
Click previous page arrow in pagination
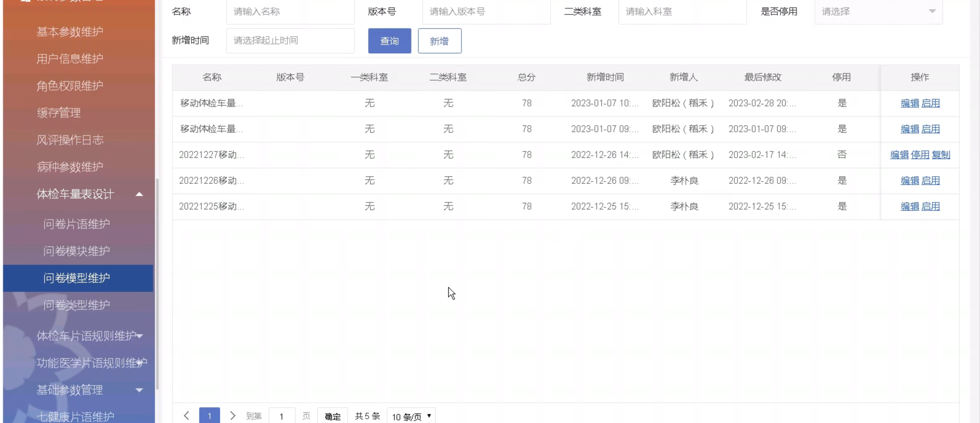186,415
